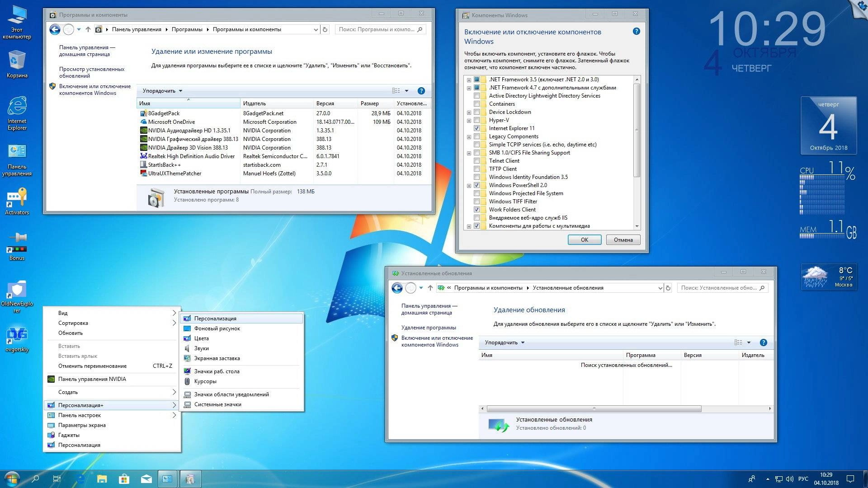Open Microsoft Store taskbar icon
This screenshot has width=868, height=488.
[x=124, y=479]
